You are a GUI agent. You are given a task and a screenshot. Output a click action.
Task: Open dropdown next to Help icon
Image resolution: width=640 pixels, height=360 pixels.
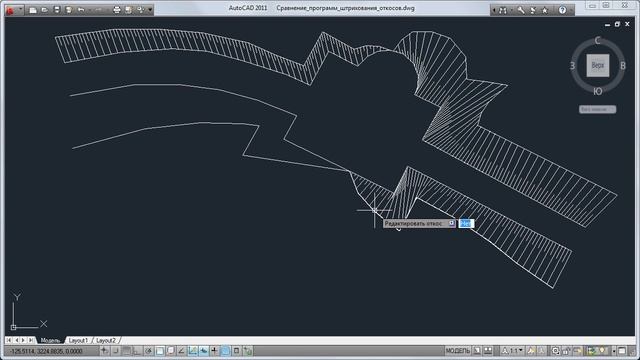(x=571, y=10)
